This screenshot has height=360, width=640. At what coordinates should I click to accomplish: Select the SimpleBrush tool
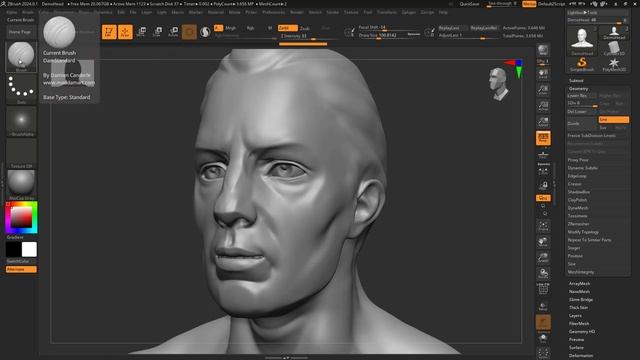coord(582,64)
